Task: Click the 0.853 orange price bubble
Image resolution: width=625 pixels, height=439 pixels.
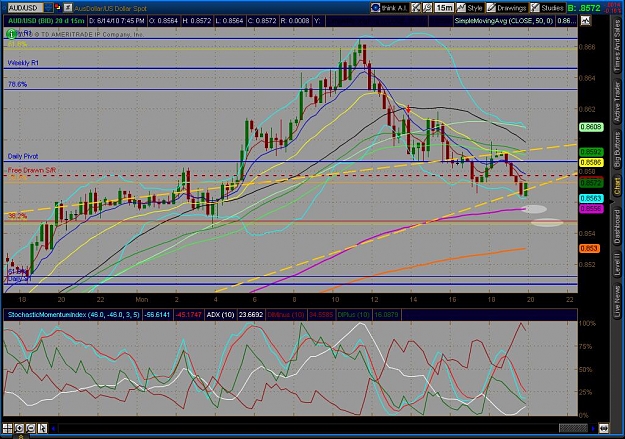Action: coord(589,248)
